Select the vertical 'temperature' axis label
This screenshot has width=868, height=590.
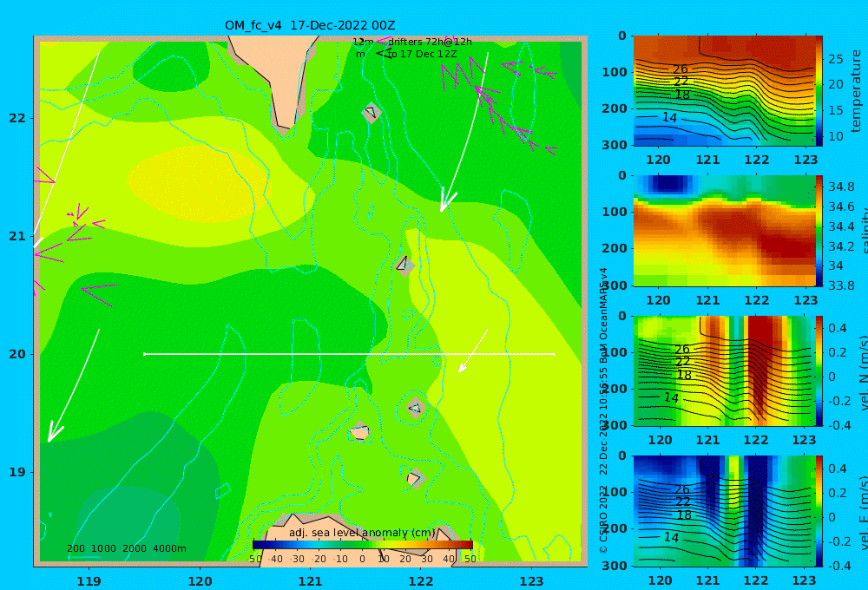coord(856,91)
